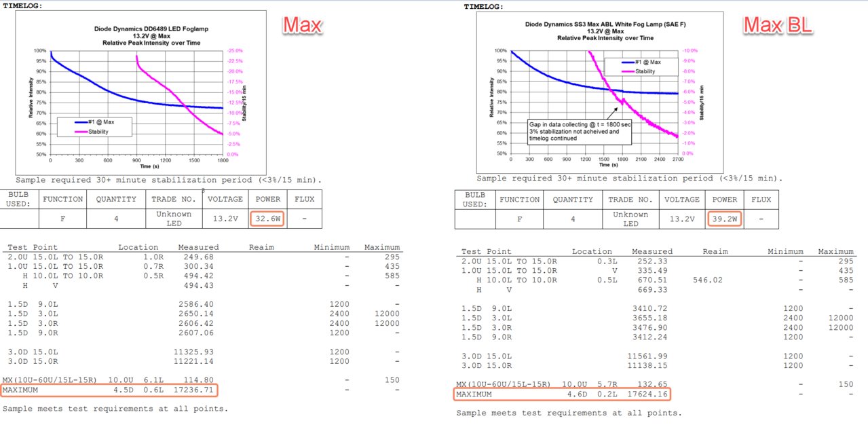
Task: Select the measured value "3410.72"
Action: (x=649, y=308)
